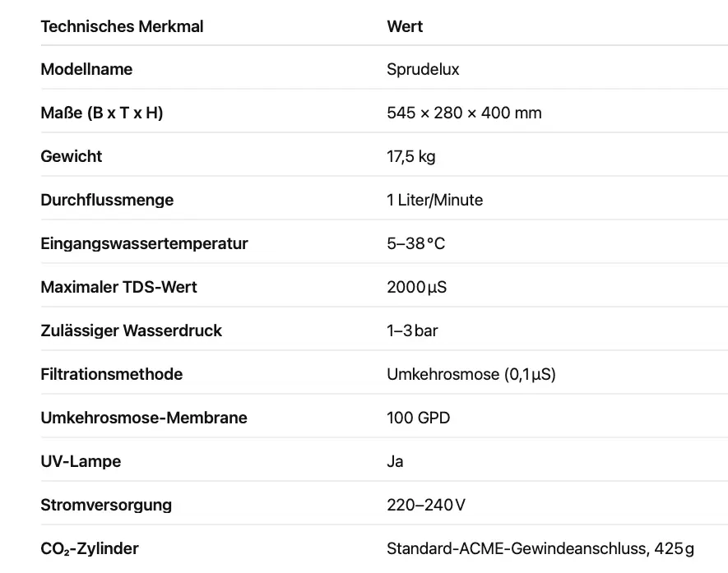Select the "Modellname" row label
Image resolution: width=728 pixels, height=573 pixels.
coord(86,69)
